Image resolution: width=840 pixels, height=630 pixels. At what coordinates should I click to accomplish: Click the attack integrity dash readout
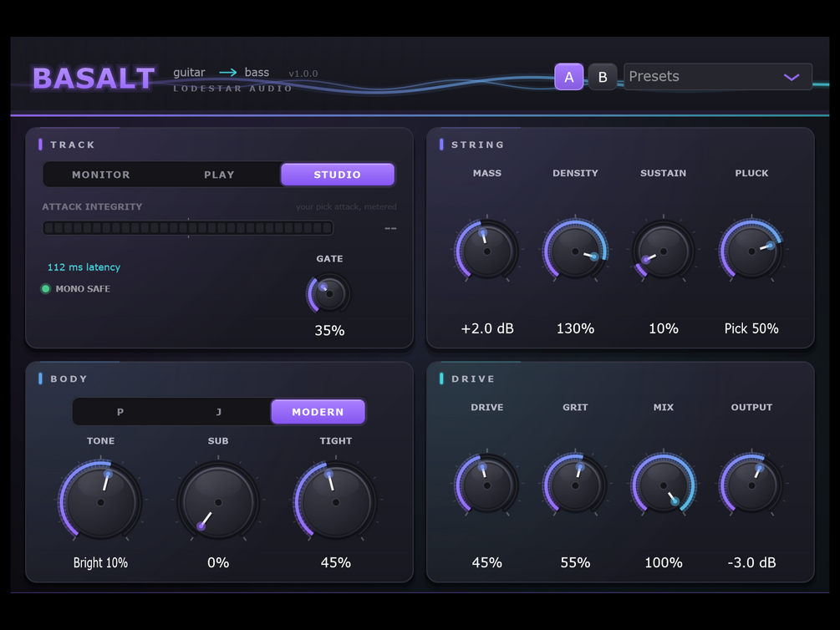390,228
